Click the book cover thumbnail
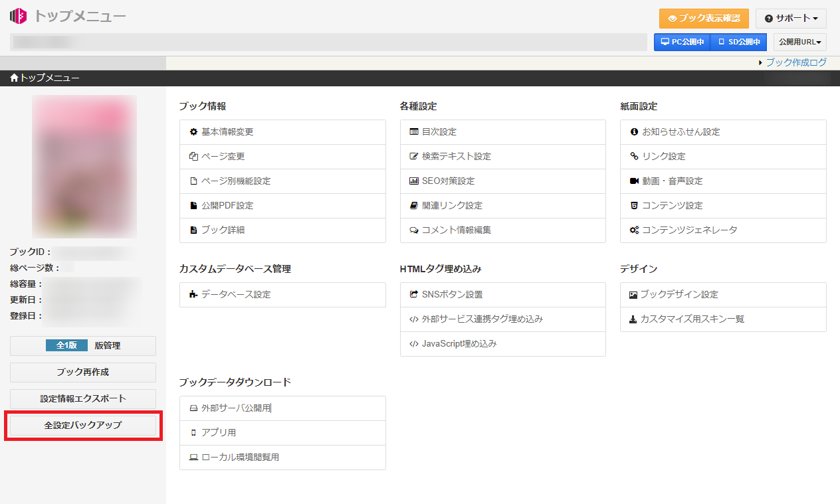The image size is (840, 504). click(x=84, y=167)
